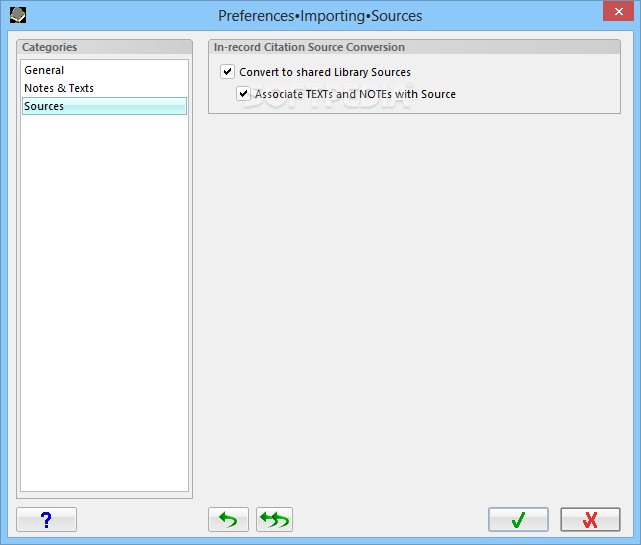
Task: Click the In-record Citation Source Conversion heading
Action: tap(309, 47)
